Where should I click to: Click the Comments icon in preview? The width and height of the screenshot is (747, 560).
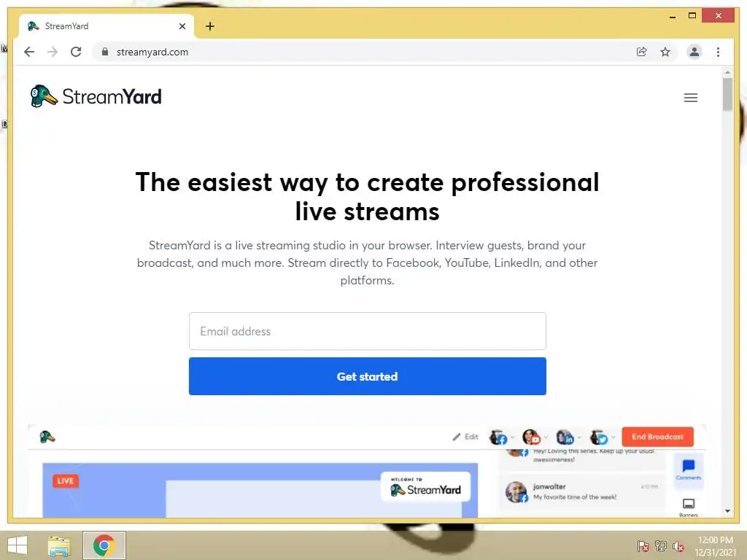689,470
